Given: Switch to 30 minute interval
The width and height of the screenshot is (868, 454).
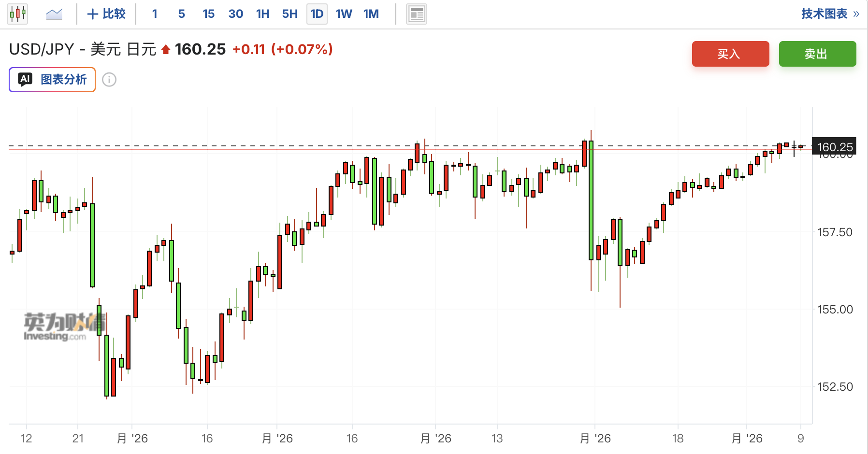Looking at the screenshot, I should (236, 14).
